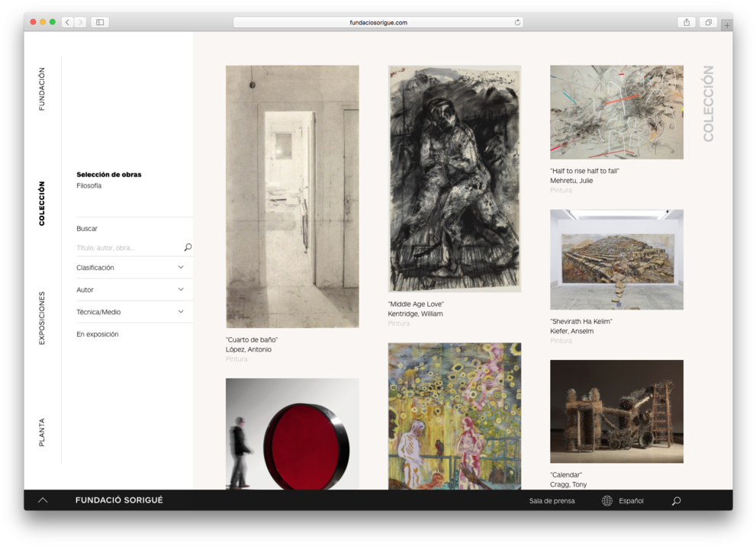
Task: Click the footer search magnifier icon
Action: [676, 501]
